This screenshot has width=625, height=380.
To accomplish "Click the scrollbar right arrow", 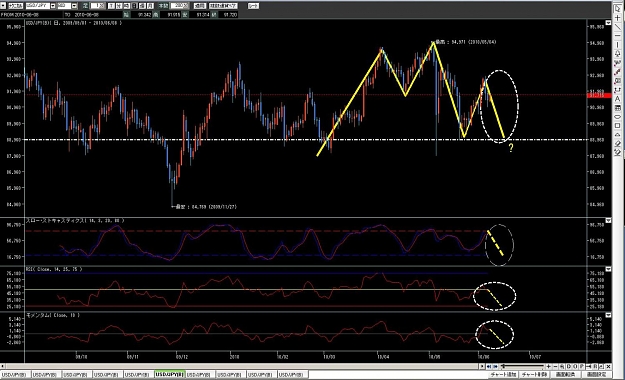I will [482, 366].
